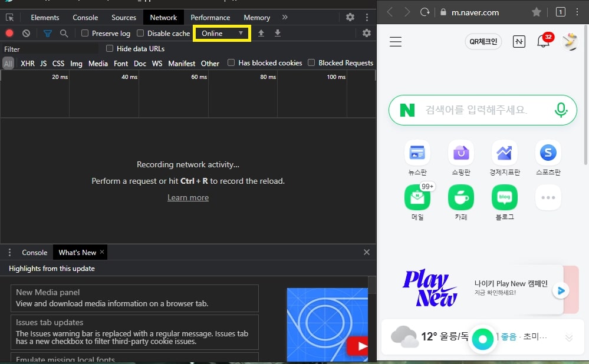589x364 pixels.
Task: Activate voice search microphone in Naver search bar
Action: 561,110
